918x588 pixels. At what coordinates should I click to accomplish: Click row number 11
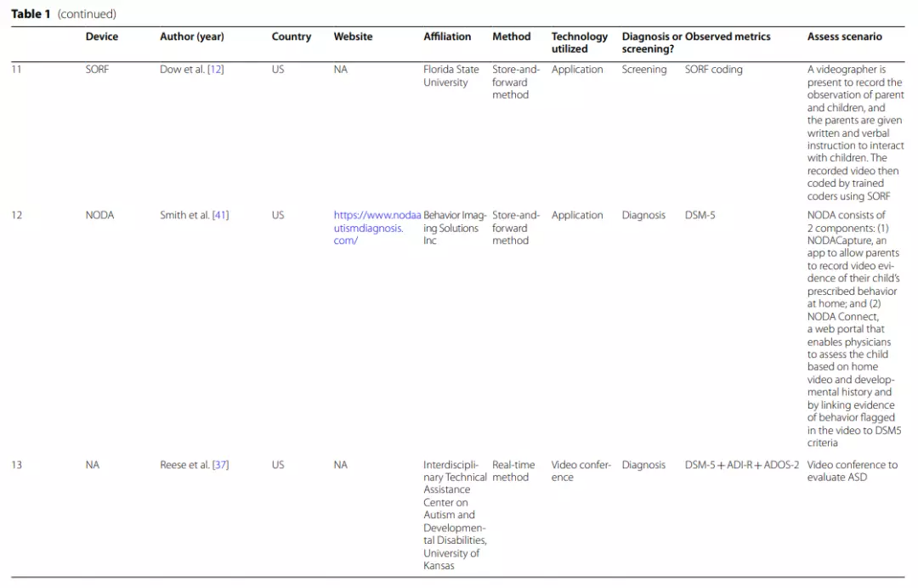coord(16,69)
